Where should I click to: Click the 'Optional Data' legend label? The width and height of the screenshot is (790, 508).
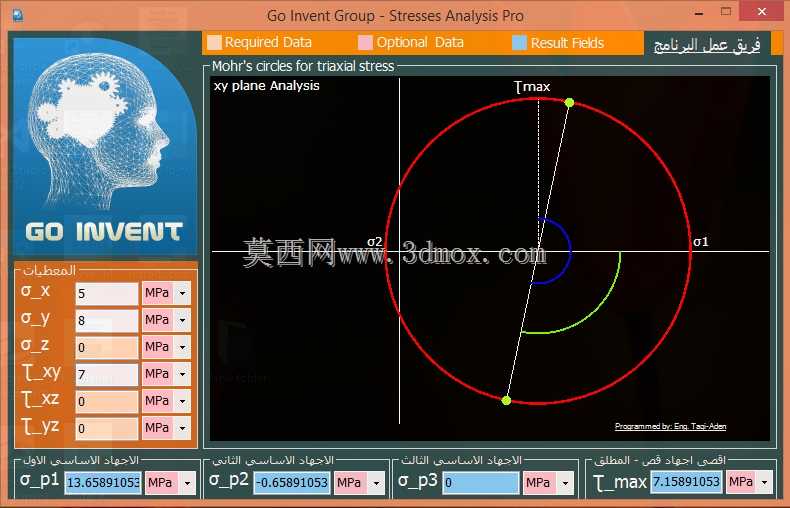(420, 42)
